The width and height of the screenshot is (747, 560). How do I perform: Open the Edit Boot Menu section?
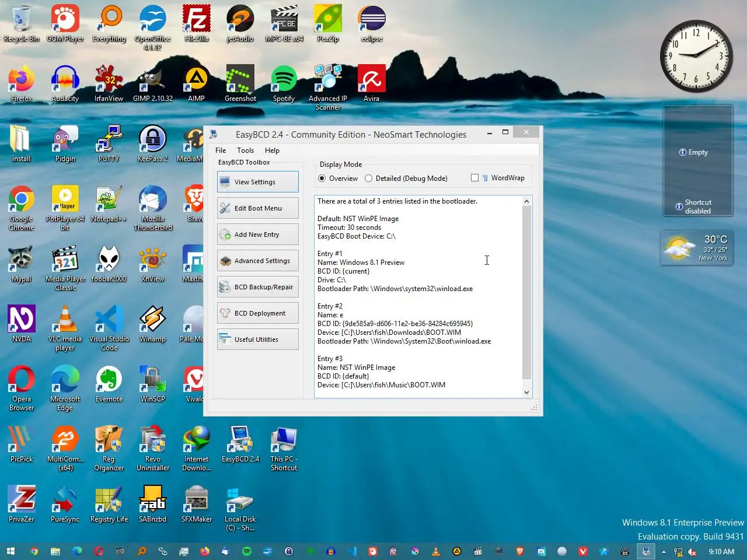258,208
